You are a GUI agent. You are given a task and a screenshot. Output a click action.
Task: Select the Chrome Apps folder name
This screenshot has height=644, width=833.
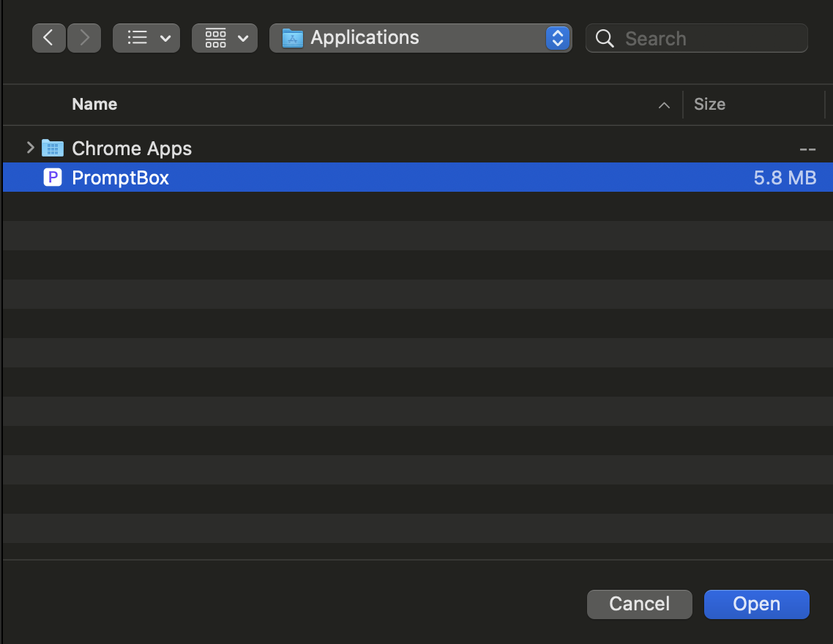pyautogui.click(x=132, y=149)
